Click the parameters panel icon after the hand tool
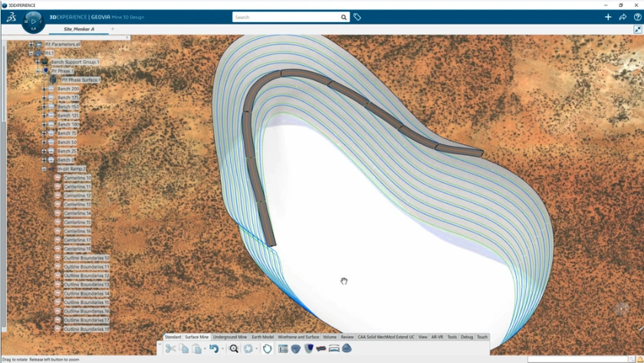The width and height of the screenshot is (644, 363). pyautogui.click(x=283, y=348)
